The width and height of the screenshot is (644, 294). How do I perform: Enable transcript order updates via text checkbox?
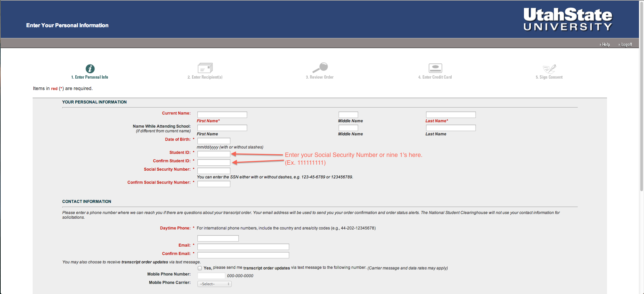200,268
